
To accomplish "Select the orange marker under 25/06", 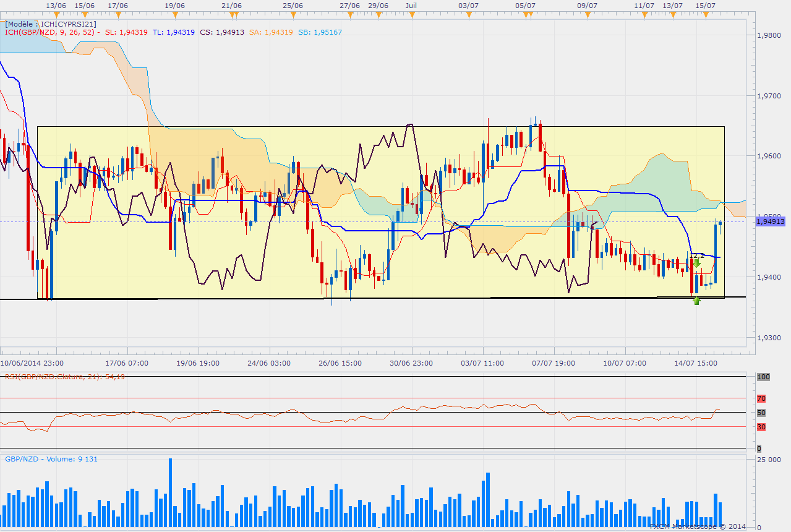I will 293,14.
